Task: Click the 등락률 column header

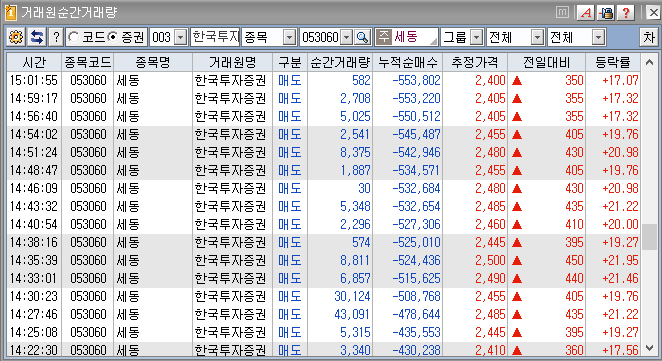Action: [x=613, y=62]
